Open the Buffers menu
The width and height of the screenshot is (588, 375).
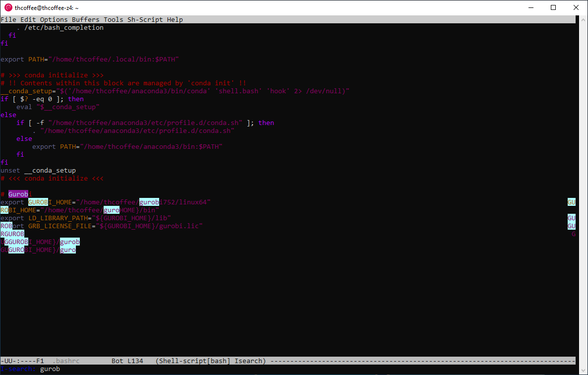coord(85,19)
